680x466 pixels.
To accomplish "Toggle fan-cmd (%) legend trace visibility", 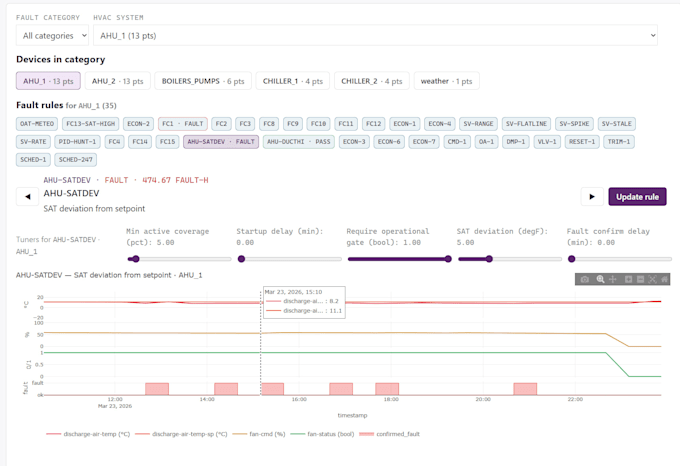I will point(259,434).
